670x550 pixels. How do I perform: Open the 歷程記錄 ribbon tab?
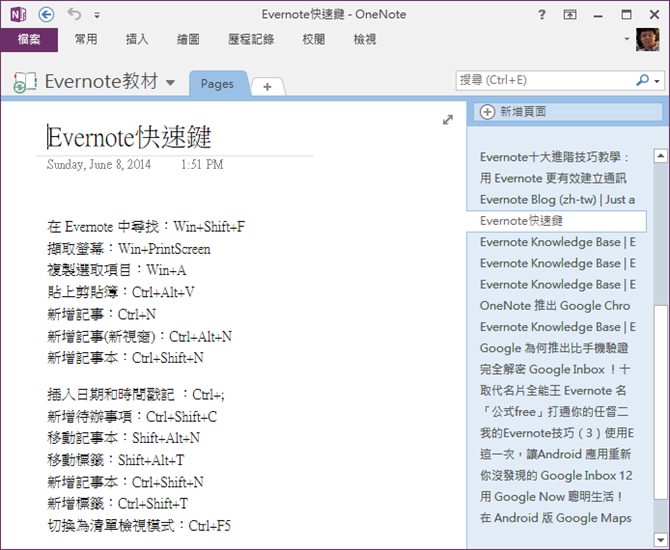point(251,39)
